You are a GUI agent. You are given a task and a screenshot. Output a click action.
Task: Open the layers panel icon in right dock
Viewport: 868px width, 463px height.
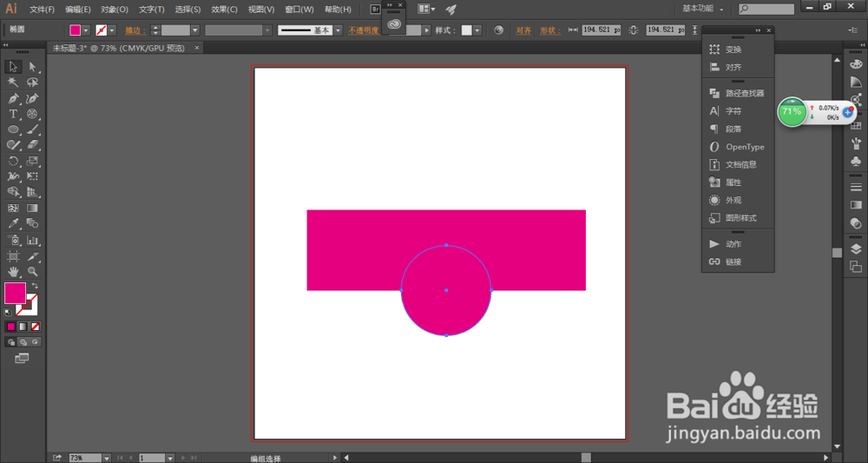click(856, 248)
